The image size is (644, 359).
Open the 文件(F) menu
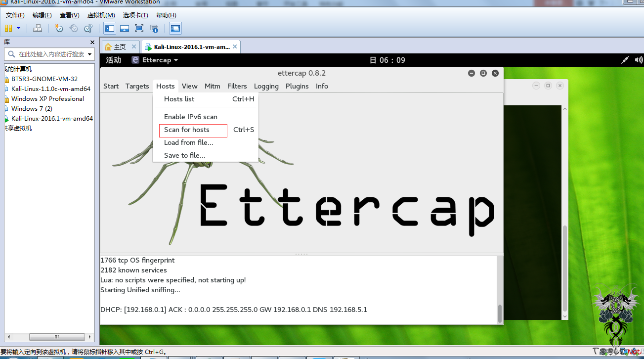[15, 15]
